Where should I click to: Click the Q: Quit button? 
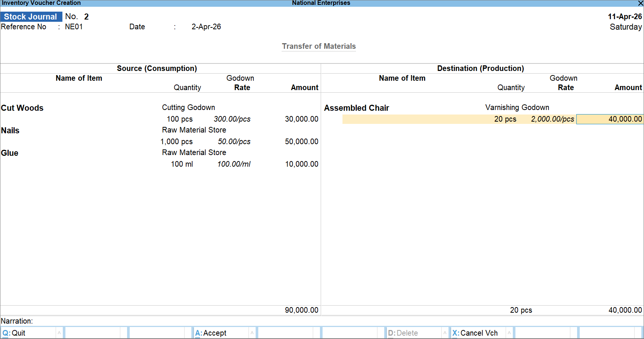tap(29, 333)
